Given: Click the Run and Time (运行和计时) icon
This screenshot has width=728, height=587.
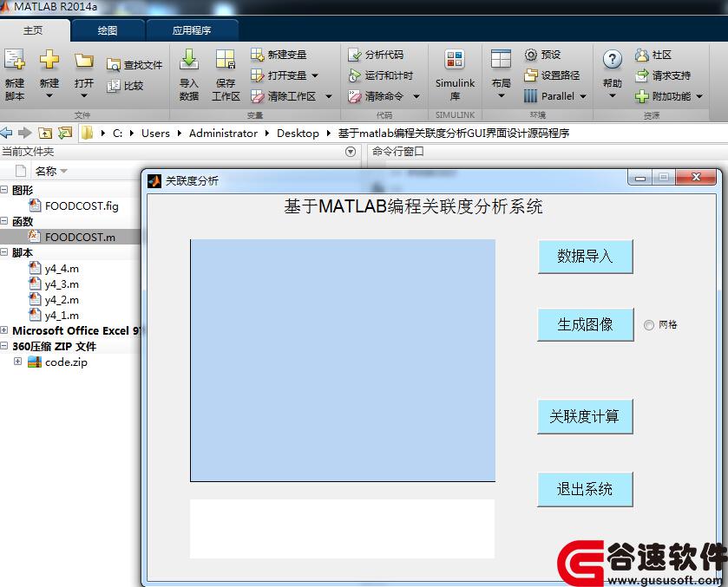Looking at the screenshot, I should [355, 75].
